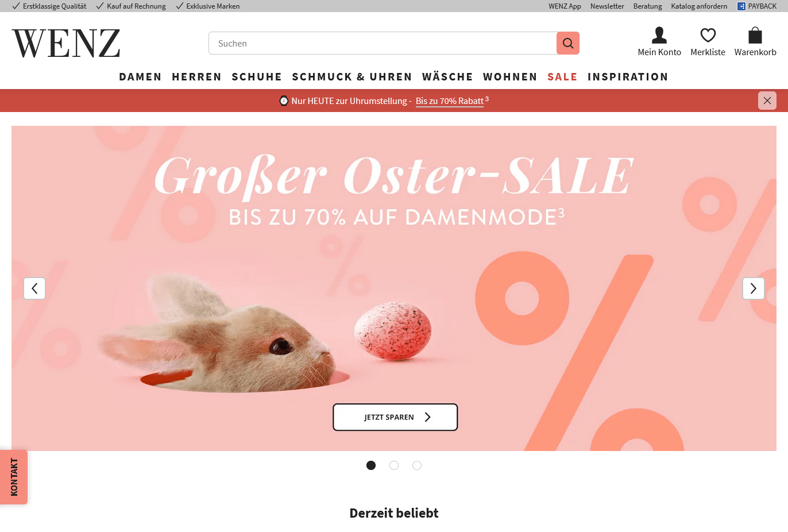Select the first carousel dot
The height and width of the screenshot is (532, 788).
[x=371, y=465]
